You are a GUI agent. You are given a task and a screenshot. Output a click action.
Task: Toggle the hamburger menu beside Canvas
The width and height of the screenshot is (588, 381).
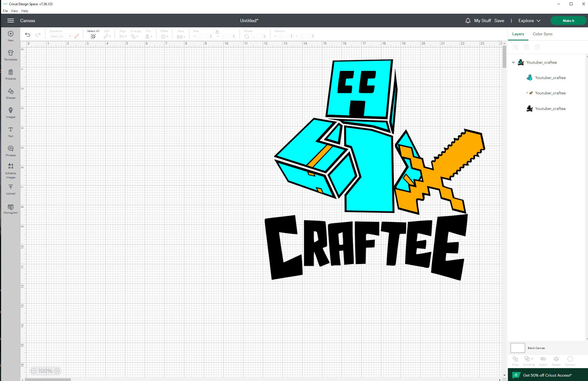(x=11, y=21)
